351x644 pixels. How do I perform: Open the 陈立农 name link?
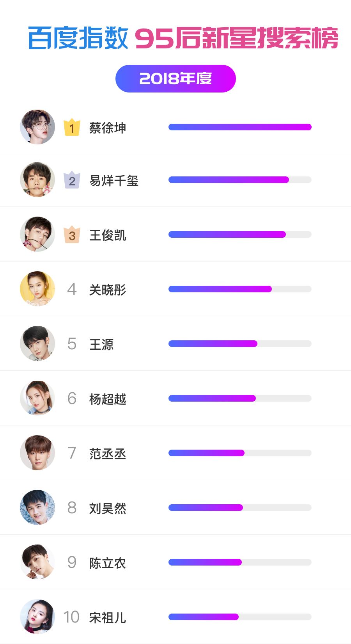[108, 563]
